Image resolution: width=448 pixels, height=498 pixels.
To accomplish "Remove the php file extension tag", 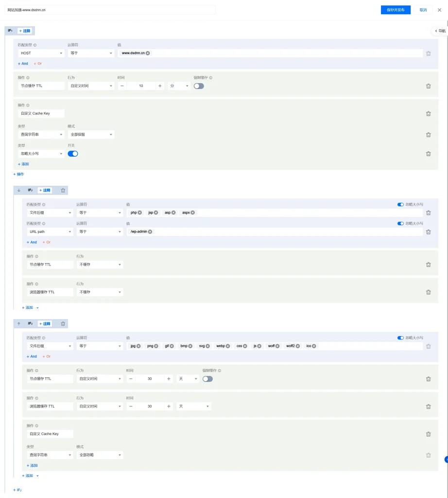I will point(139,213).
